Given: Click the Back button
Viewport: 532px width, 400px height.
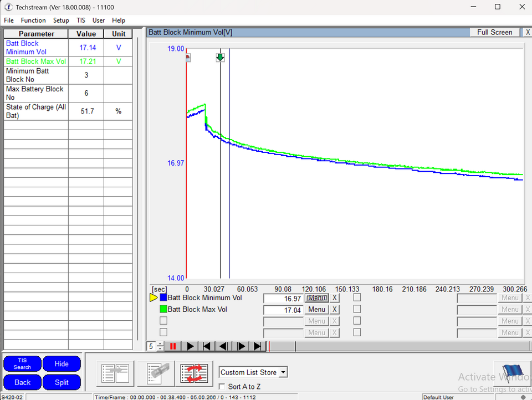Looking at the screenshot, I should pyautogui.click(x=22, y=382).
